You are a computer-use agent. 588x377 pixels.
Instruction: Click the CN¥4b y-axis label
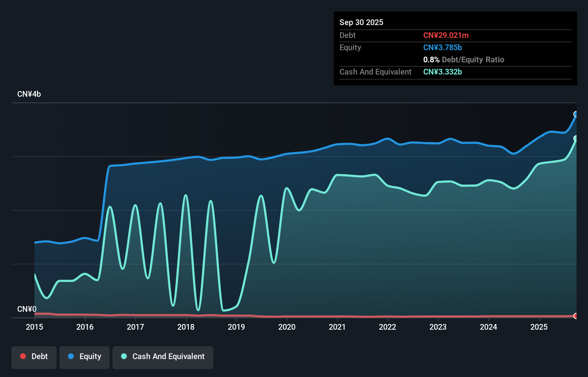[x=29, y=94]
